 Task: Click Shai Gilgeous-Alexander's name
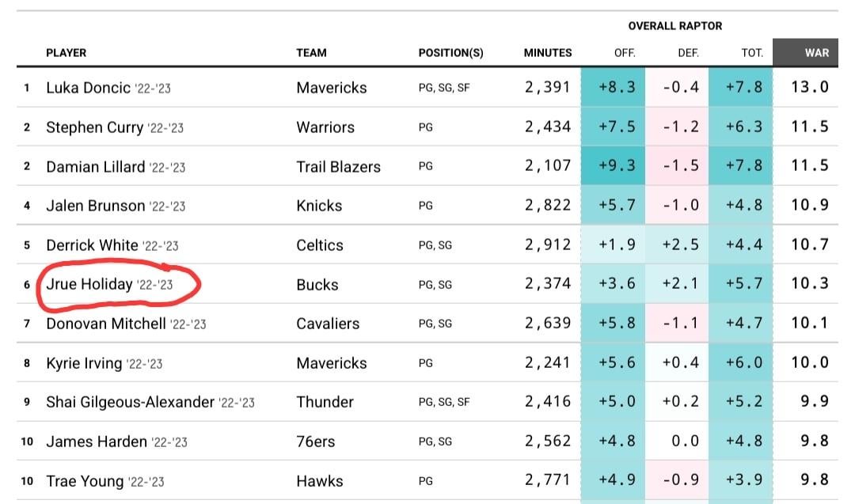(130, 402)
